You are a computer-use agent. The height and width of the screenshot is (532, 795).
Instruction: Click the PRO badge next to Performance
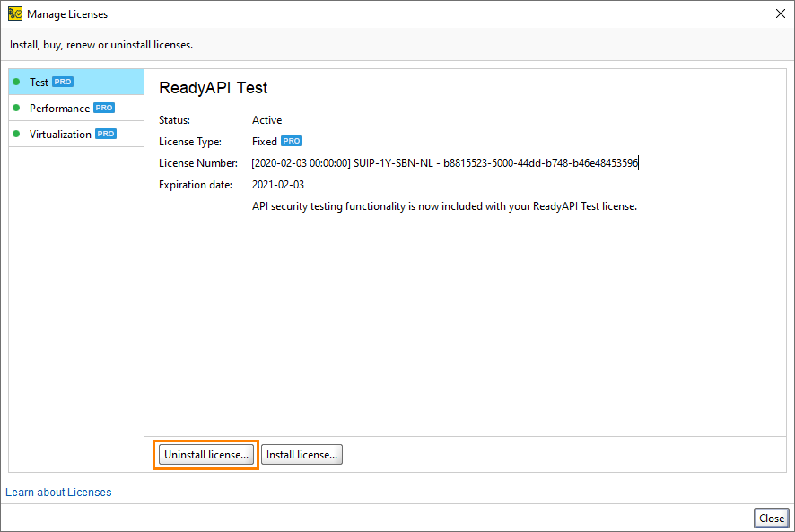(x=104, y=108)
